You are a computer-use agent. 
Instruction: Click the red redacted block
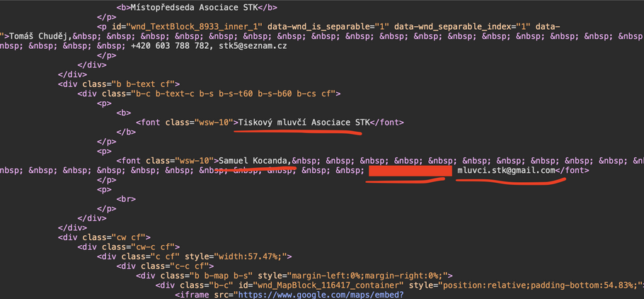pyautogui.click(x=410, y=171)
